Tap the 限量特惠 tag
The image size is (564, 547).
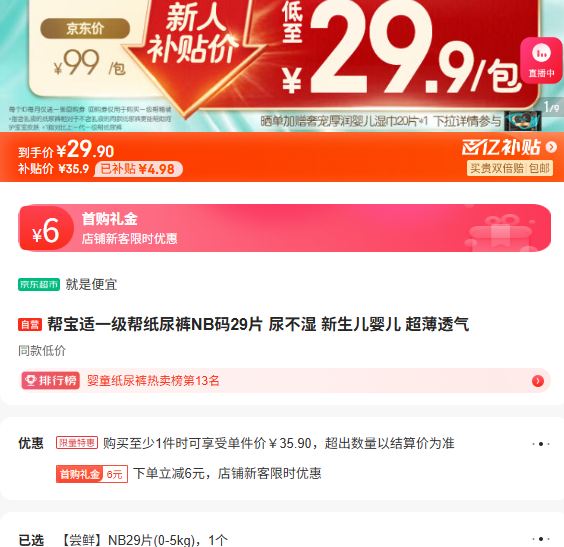pyautogui.click(x=77, y=443)
